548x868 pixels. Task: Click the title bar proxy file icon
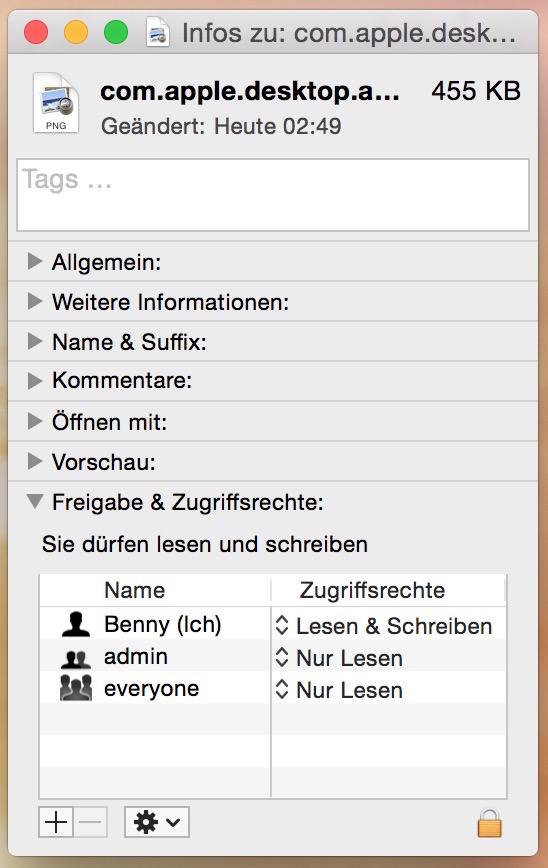tap(158, 32)
